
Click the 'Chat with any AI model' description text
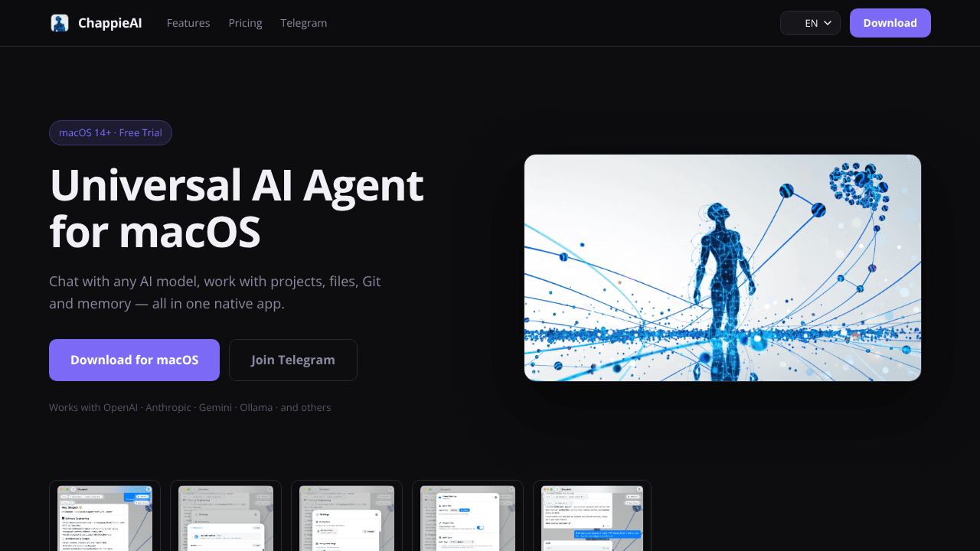pyautogui.click(x=215, y=292)
